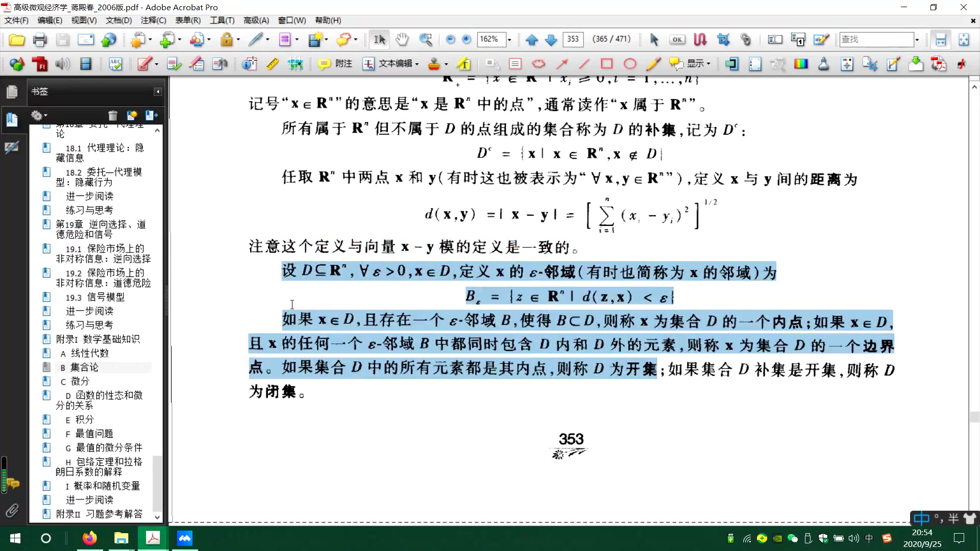Toggle the Bookmarks navigation panel icon

pos(12,120)
